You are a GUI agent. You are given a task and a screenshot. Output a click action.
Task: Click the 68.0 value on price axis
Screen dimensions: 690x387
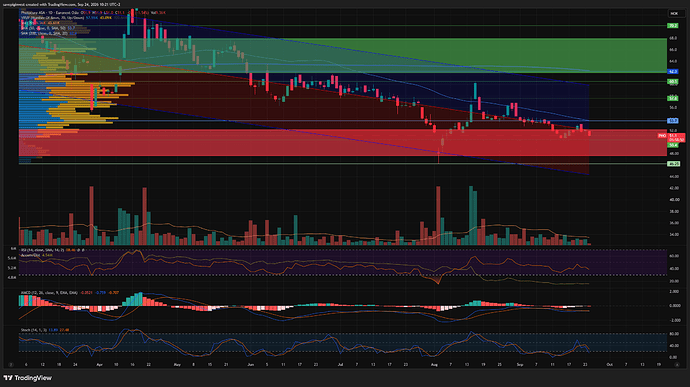point(673,38)
